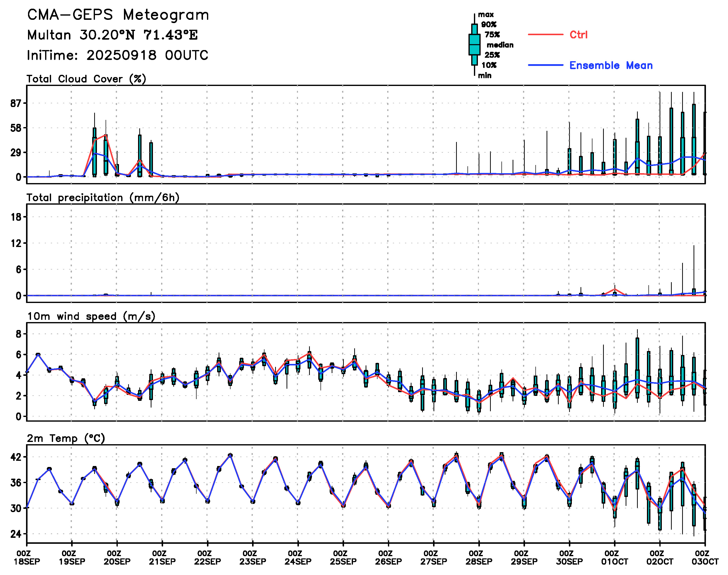Click the red Ctrl legend line

pos(545,34)
